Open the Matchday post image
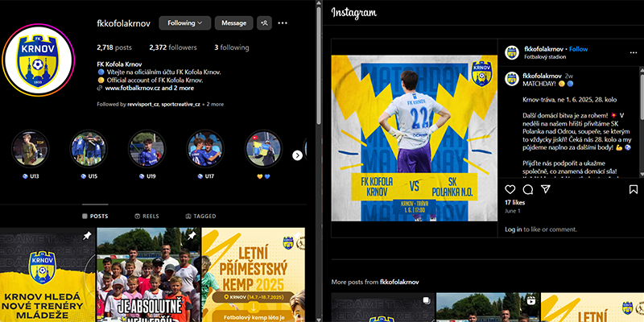Viewport: 644px width, 322px height. click(414, 138)
